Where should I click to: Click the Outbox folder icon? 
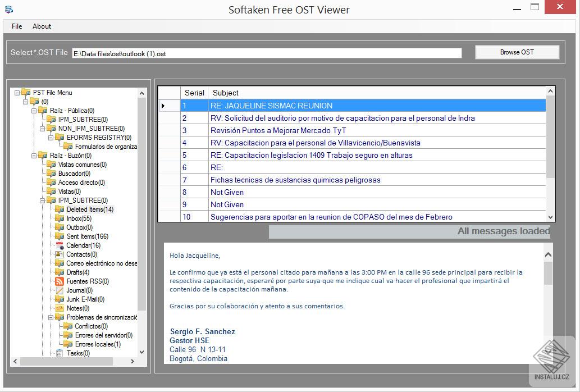60,227
